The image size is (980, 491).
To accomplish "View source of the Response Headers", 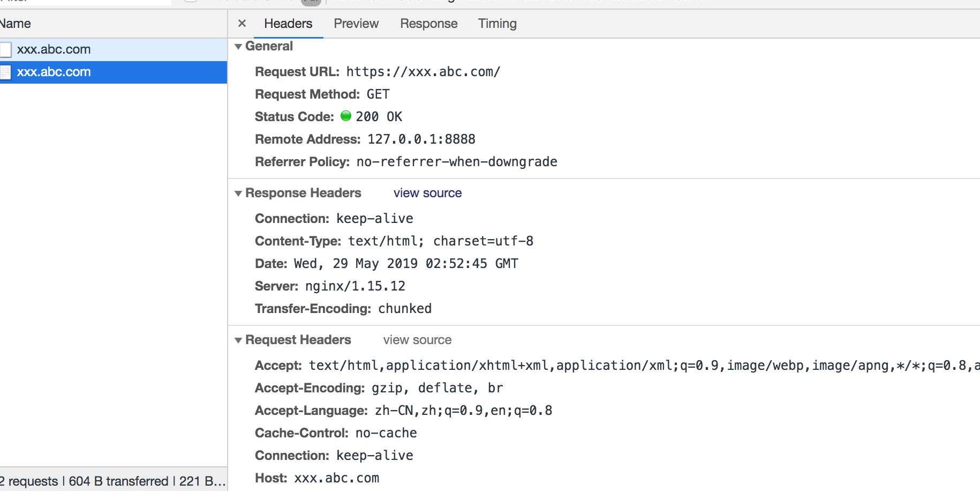I will click(427, 193).
